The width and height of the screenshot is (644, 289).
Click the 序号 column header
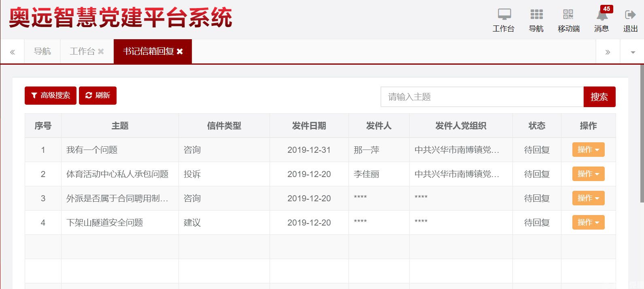point(43,126)
